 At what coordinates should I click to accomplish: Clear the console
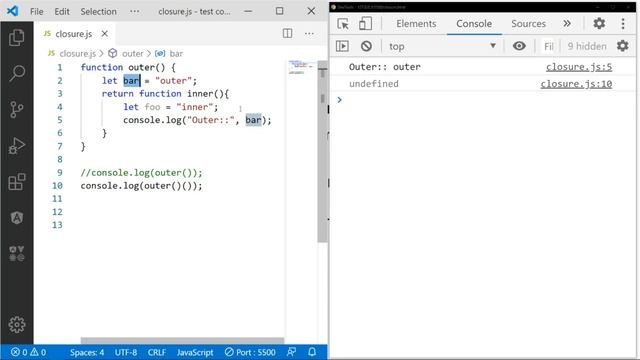click(x=366, y=46)
